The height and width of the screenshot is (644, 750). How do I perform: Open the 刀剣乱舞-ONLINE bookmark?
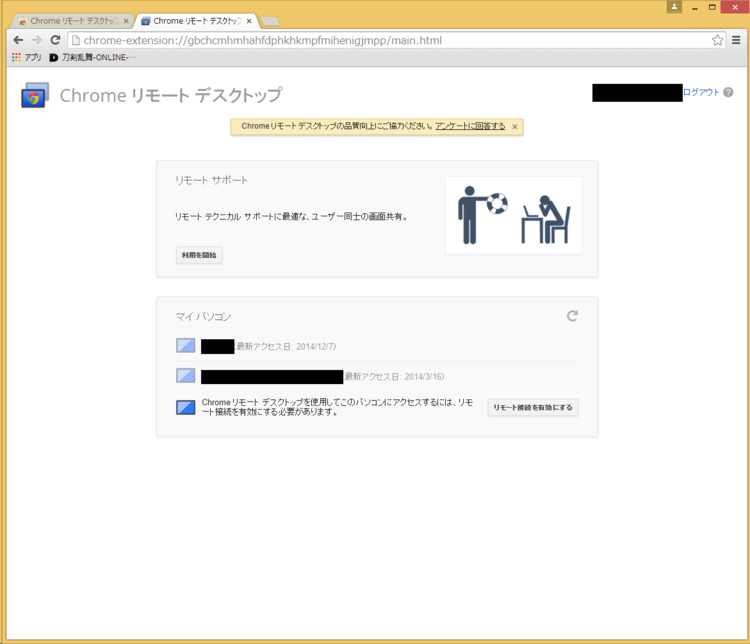93,57
